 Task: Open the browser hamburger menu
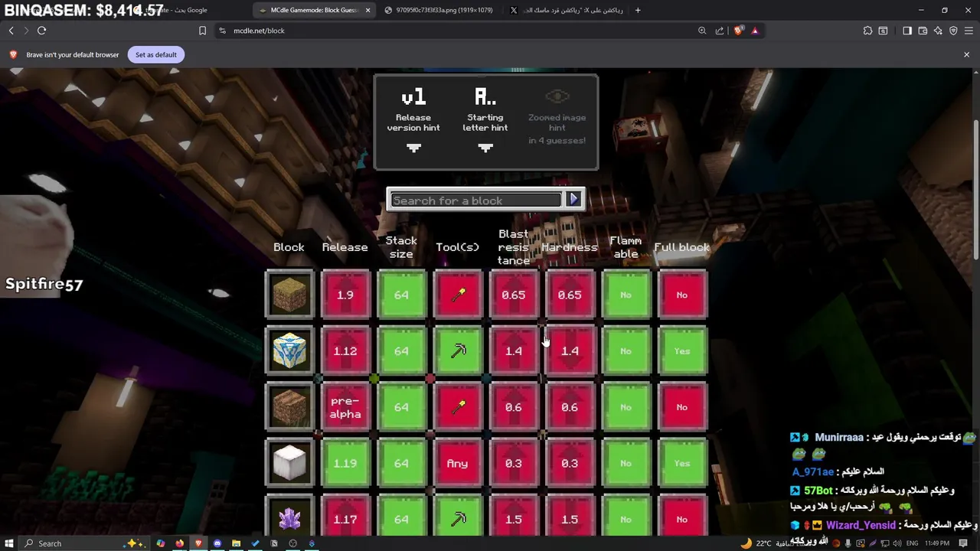click(969, 31)
